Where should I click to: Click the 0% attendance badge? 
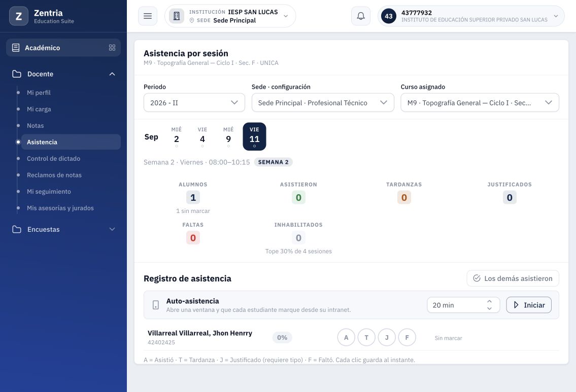282,337
